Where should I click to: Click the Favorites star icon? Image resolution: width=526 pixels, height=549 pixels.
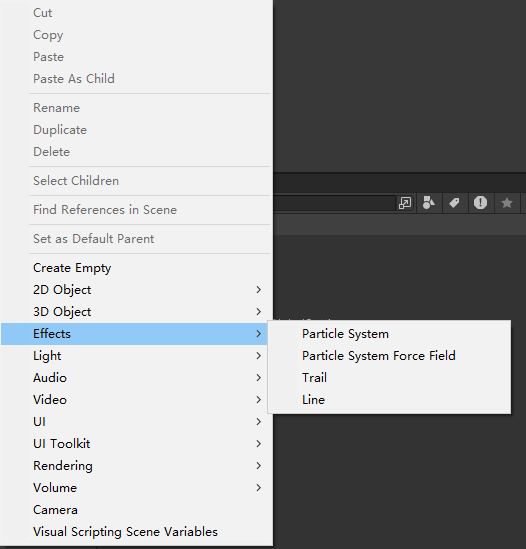(x=507, y=203)
